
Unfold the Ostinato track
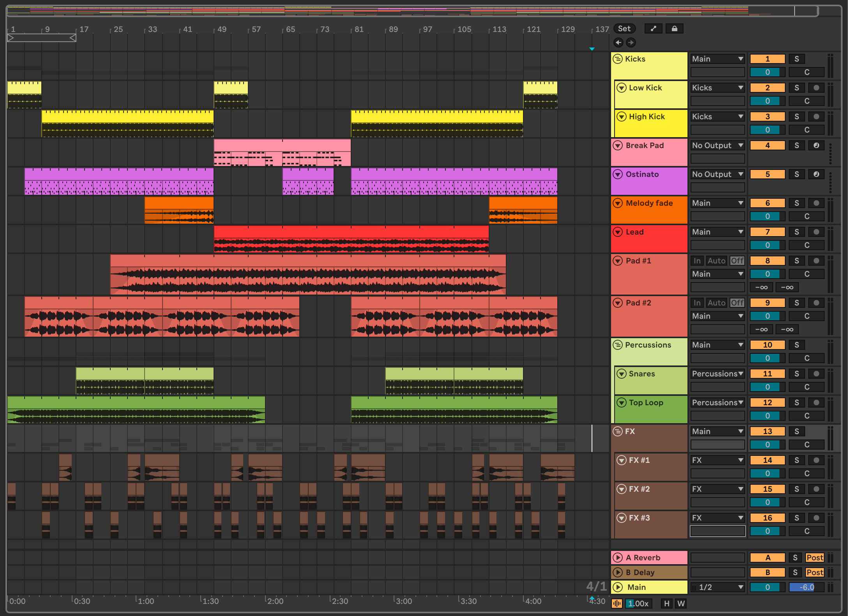[618, 174]
